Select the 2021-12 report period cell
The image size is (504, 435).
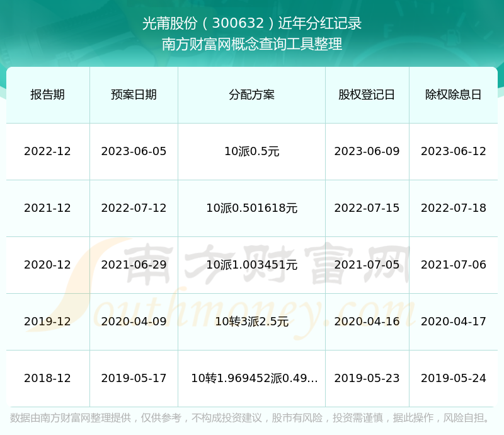47,208
